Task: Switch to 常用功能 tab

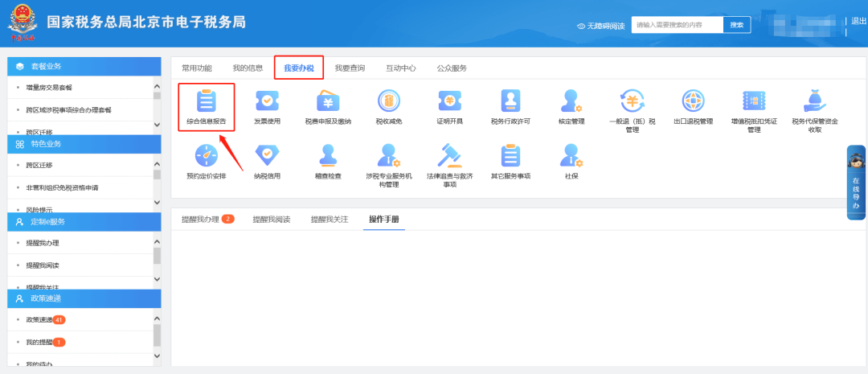Action: click(x=197, y=68)
